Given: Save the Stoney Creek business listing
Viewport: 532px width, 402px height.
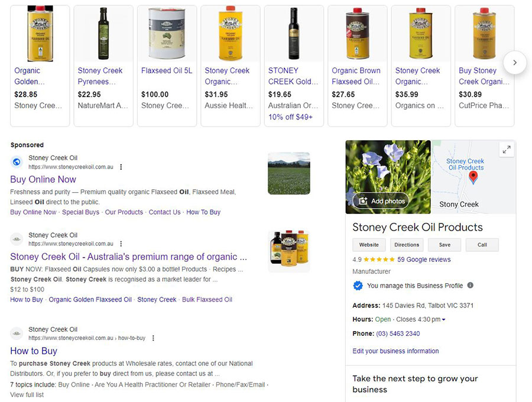Looking at the screenshot, I should [444, 245].
